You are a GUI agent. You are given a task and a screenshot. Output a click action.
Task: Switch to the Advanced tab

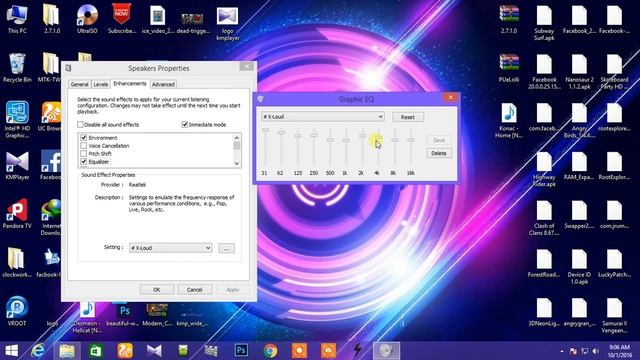(163, 84)
